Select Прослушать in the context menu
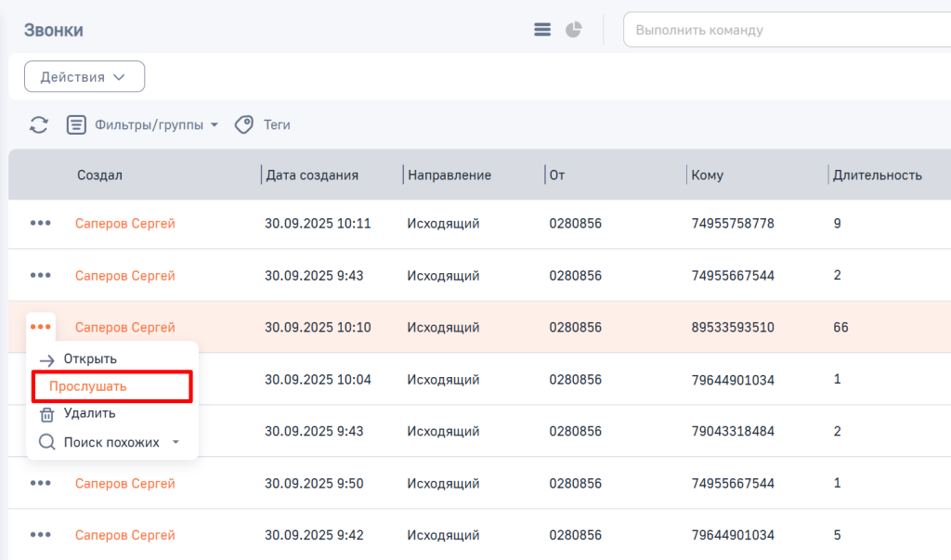Viewport: 951px width, 560px height. (x=88, y=386)
